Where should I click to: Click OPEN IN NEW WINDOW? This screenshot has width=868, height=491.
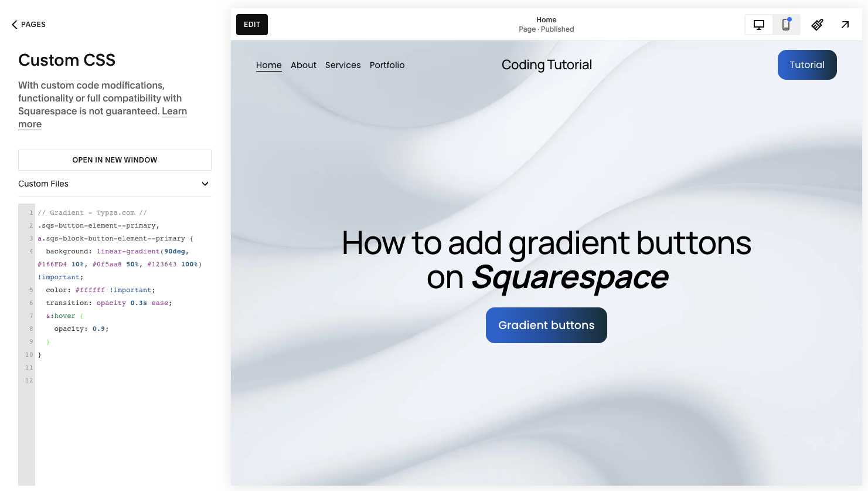114,160
